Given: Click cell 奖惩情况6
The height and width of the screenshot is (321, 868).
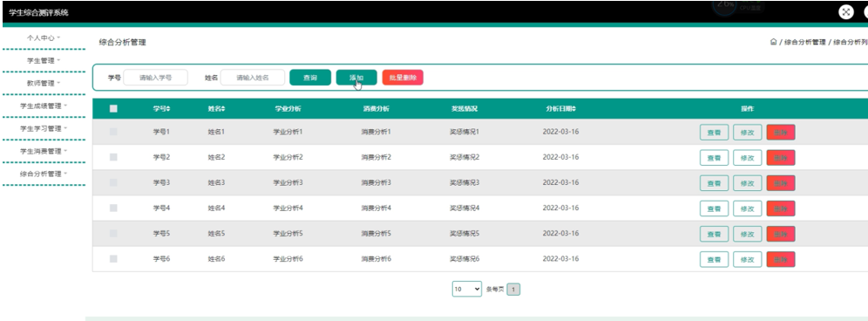Looking at the screenshot, I should [x=464, y=258].
